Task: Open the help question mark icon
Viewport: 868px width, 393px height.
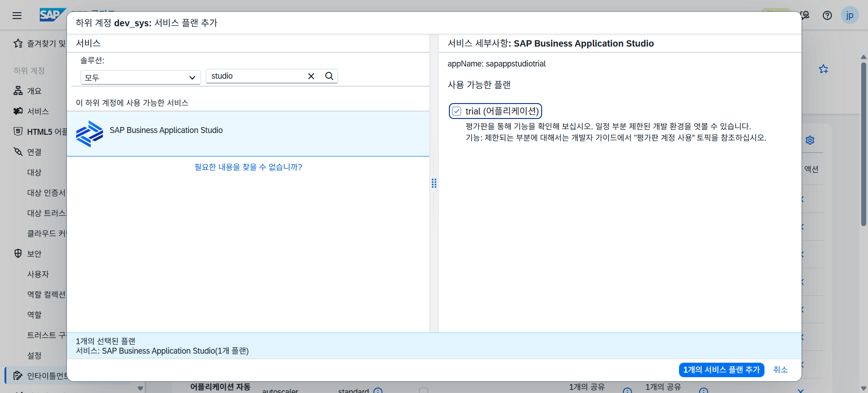Action: [x=827, y=15]
